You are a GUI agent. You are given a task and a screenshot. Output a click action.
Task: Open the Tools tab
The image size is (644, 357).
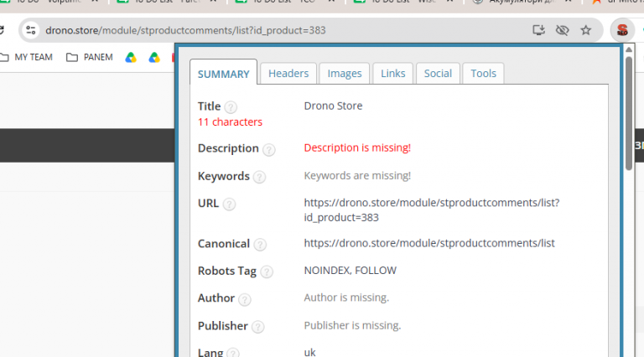[x=483, y=74]
